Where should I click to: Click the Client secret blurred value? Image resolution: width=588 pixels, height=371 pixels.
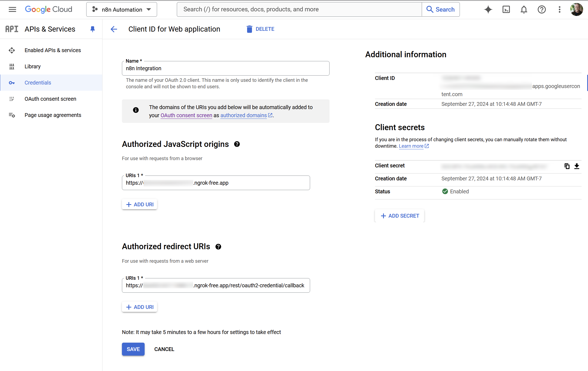point(494,166)
